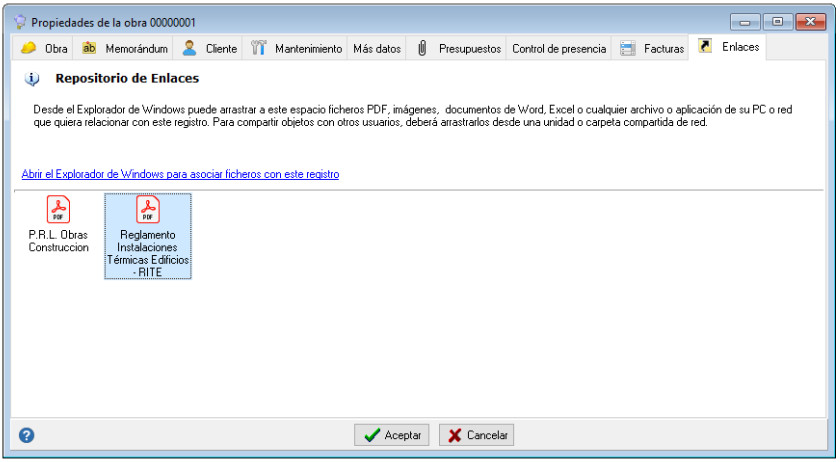Select the Enlaces tab
The height and width of the screenshot is (462, 840).
pos(740,47)
